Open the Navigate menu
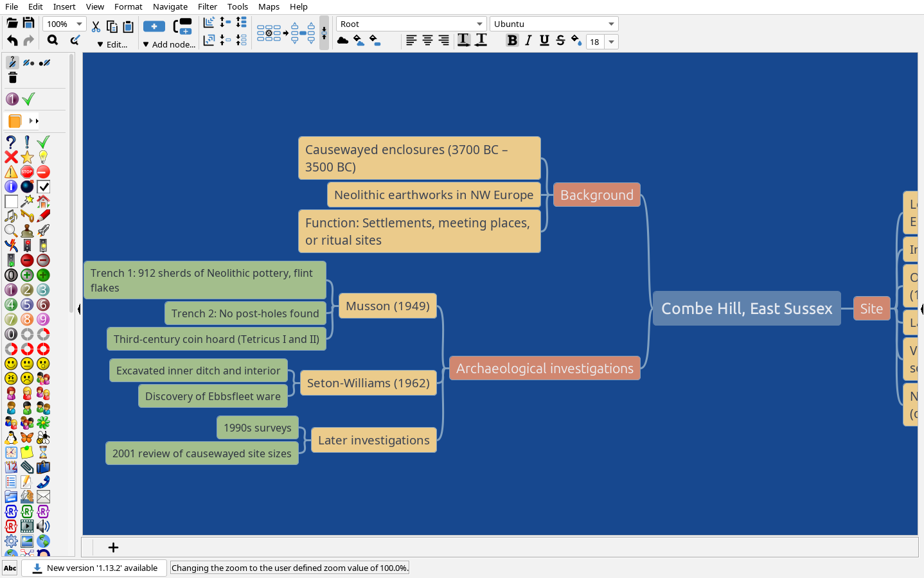924x578 pixels. coord(170,6)
